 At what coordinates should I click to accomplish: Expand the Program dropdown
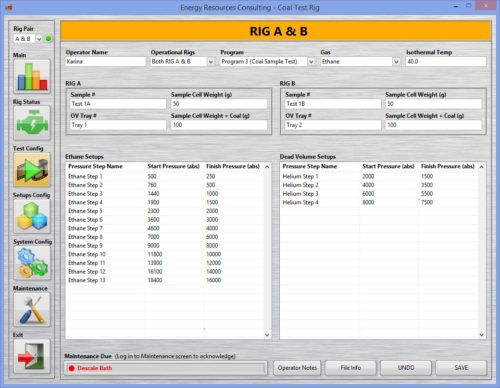(x=311, y=62)
